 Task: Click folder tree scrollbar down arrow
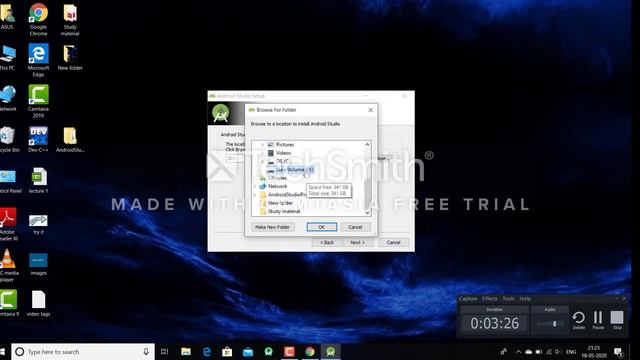click(367, 213)
